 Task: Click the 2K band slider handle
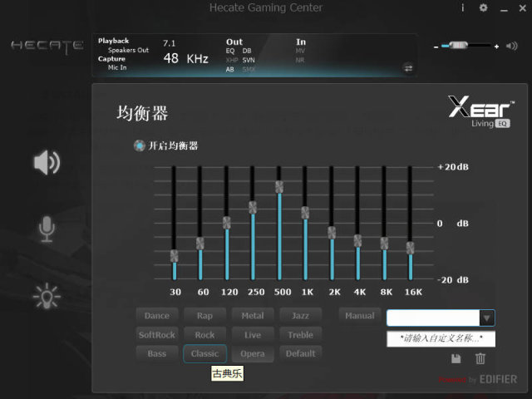pos(332,233)
